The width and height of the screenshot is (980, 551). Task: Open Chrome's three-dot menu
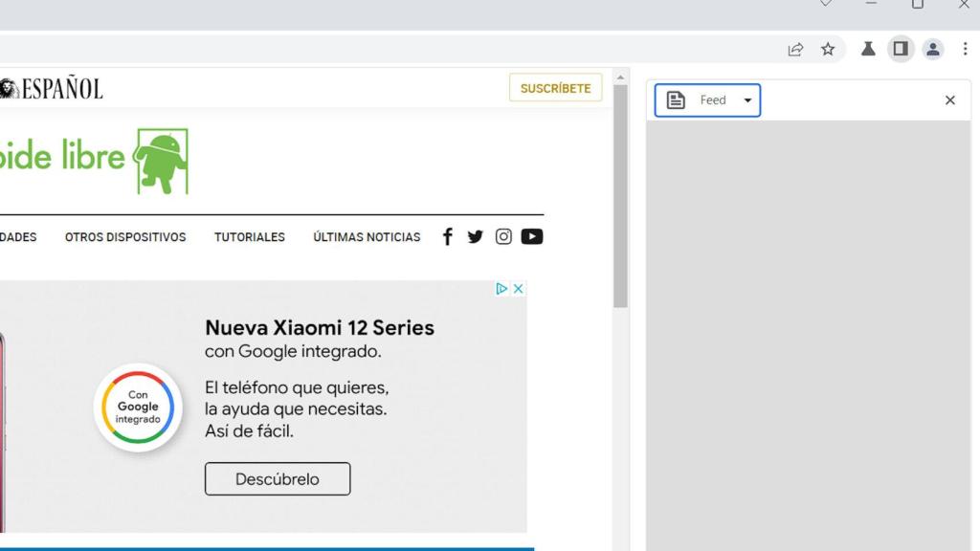[965, 49]
